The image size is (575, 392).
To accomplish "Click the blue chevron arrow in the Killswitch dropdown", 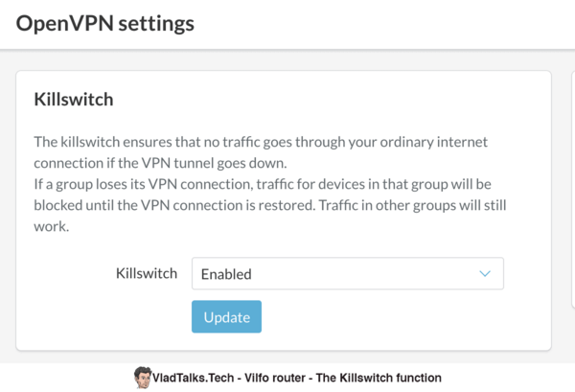I will (485, 273).
